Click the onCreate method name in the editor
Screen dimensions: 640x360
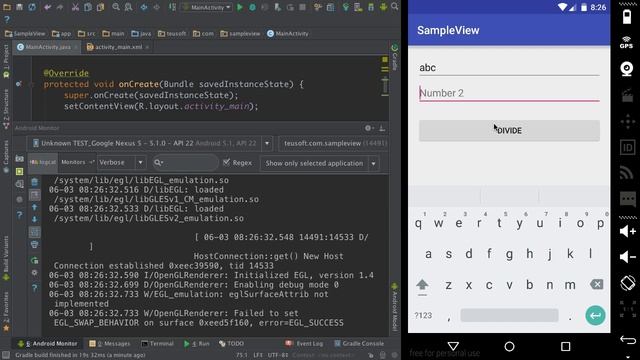(138, 84)
